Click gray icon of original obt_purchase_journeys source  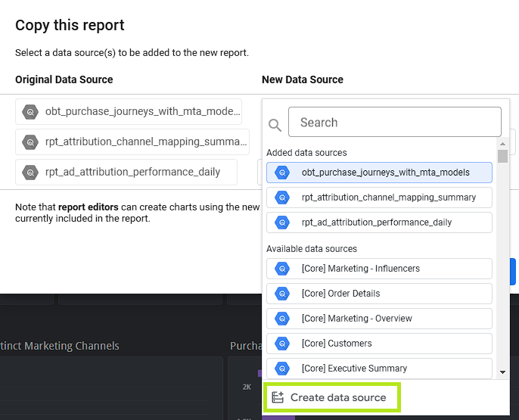point(30,111)
